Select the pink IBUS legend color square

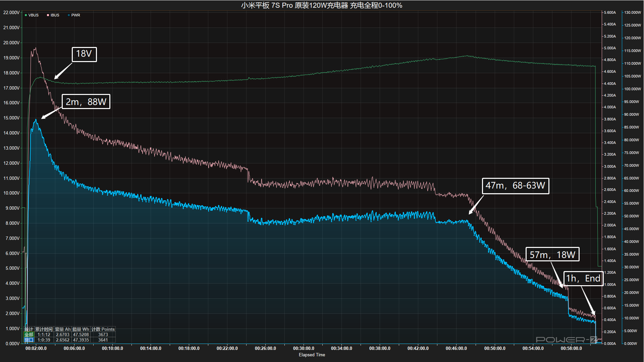(x=48, y=15)
